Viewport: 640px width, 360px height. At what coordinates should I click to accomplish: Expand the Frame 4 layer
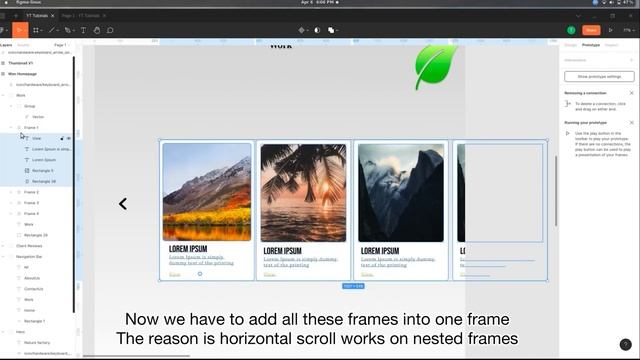11,213
